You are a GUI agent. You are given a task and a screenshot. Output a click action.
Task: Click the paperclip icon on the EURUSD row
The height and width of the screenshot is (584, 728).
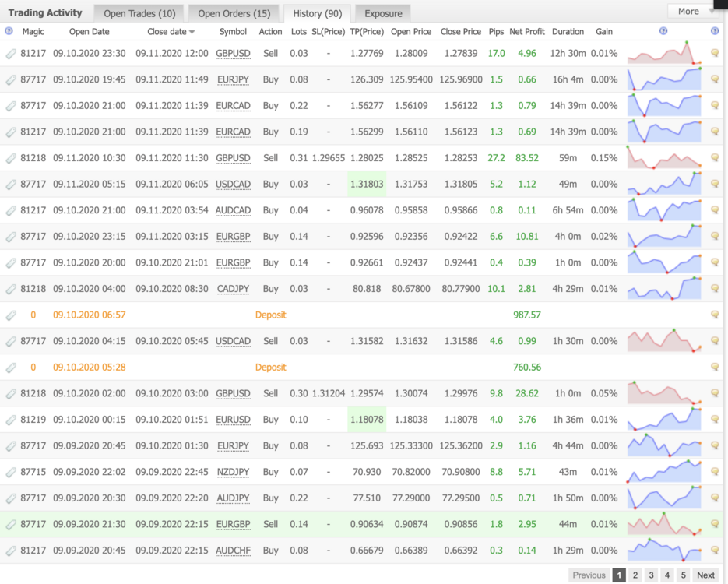point(11,420)
